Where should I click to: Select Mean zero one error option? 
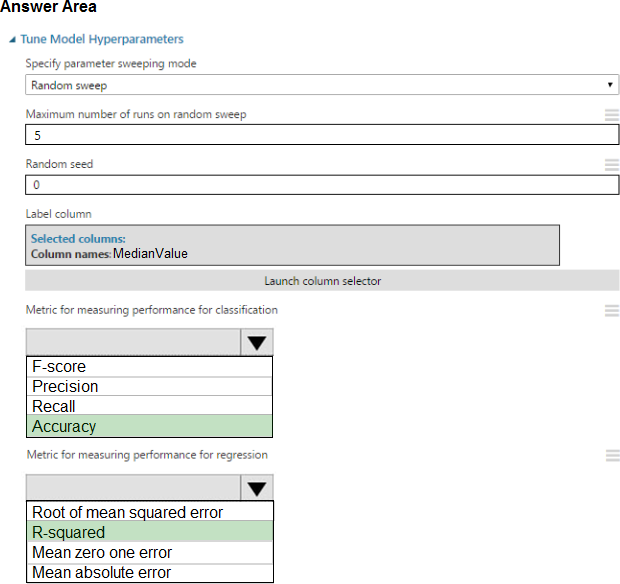click(x=149, y=553)
